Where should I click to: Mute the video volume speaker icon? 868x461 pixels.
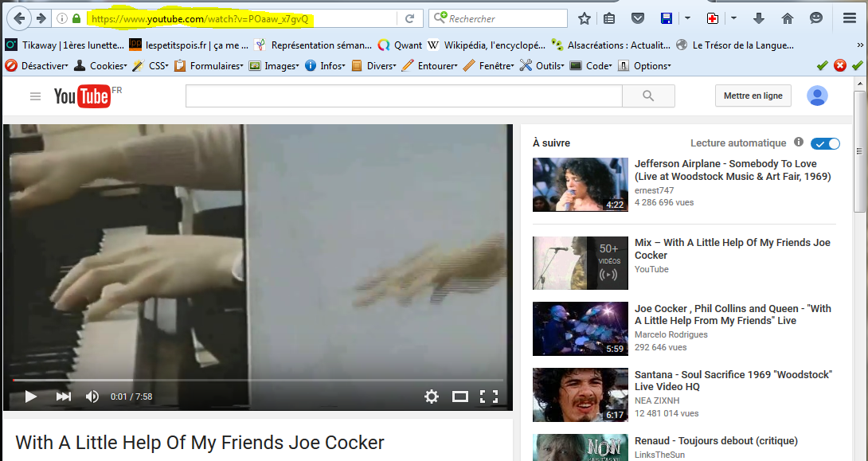tap(92, 396)
